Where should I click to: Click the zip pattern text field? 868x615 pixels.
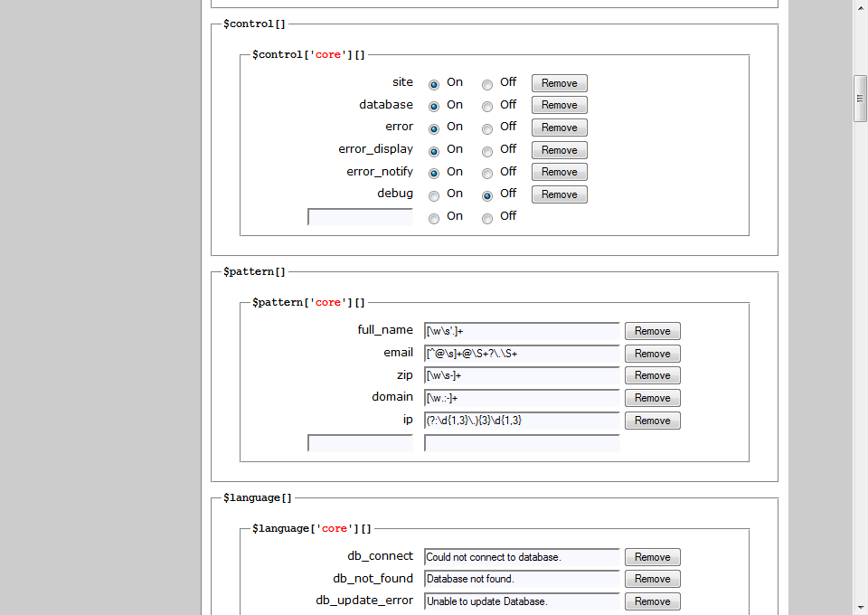[522, 375]
